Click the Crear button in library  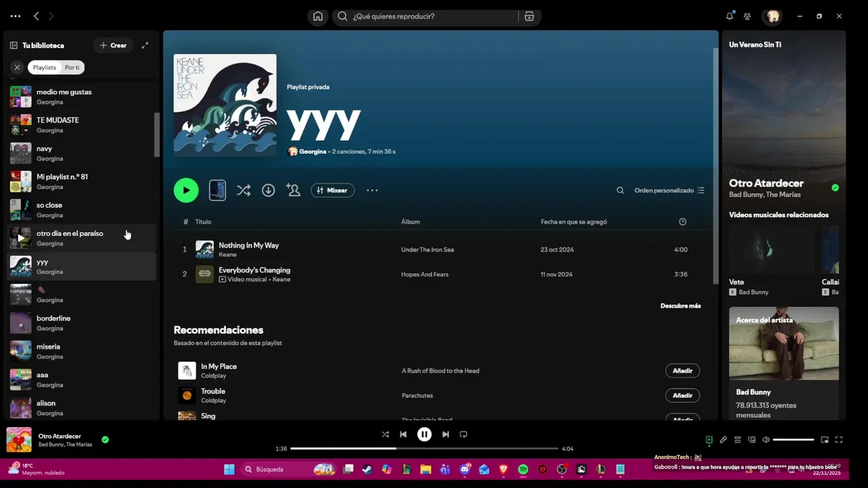coord(113,45)
